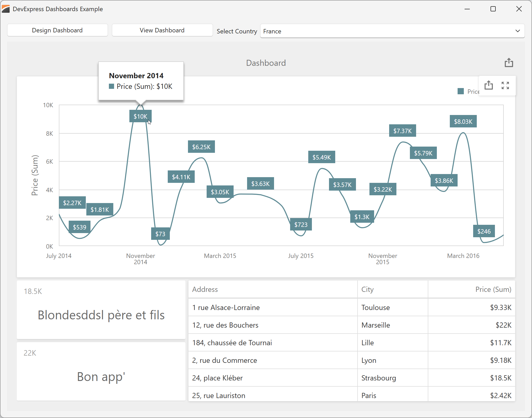Viewport: 532px width, 418px height.
Task: Close the DevExpress Dashboards window
Action: [x=519, y=9]
